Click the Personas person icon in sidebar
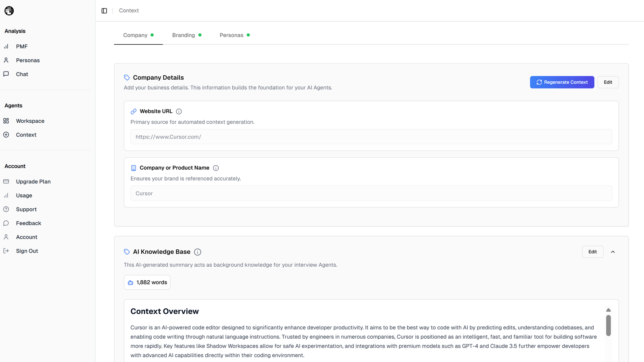 [6, 60]
